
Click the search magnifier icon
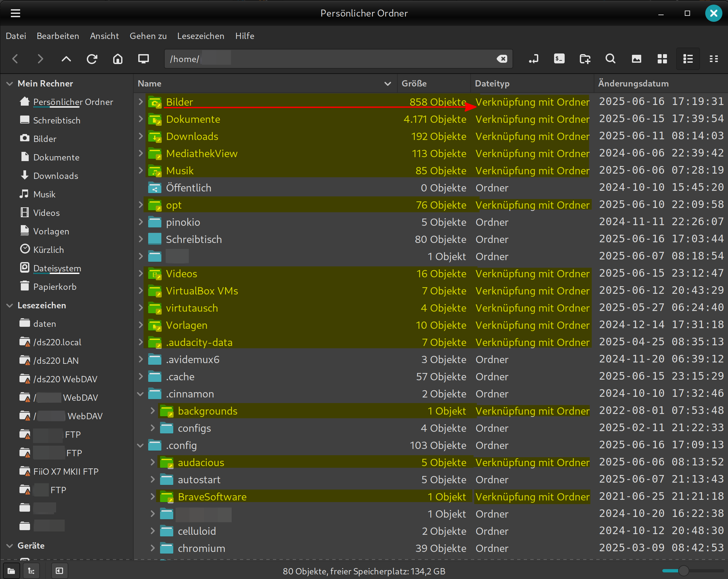coord(611,59)
